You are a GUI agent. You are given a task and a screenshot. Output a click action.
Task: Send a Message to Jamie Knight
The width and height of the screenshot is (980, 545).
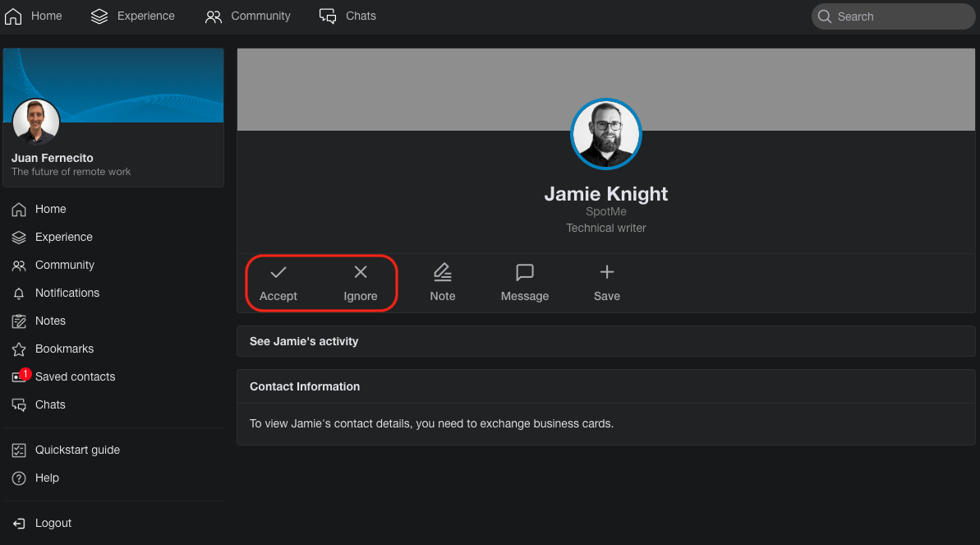pos(524,284)
